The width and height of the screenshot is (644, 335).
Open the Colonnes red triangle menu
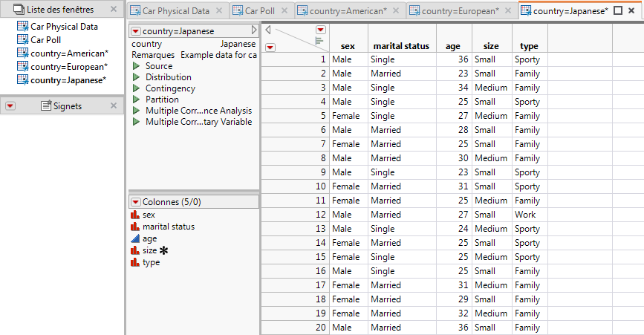click(135, 202)
